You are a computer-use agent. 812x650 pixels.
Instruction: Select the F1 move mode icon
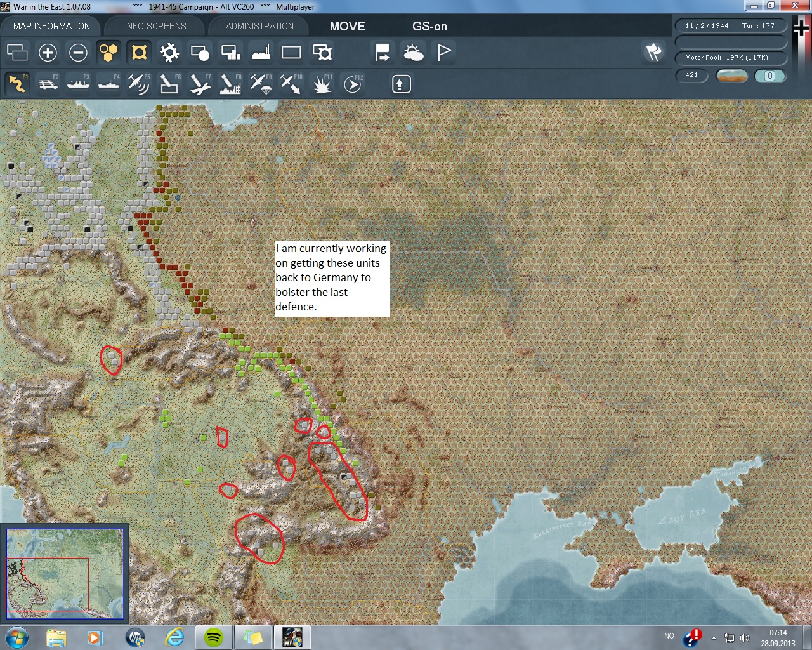click(17, 84)
